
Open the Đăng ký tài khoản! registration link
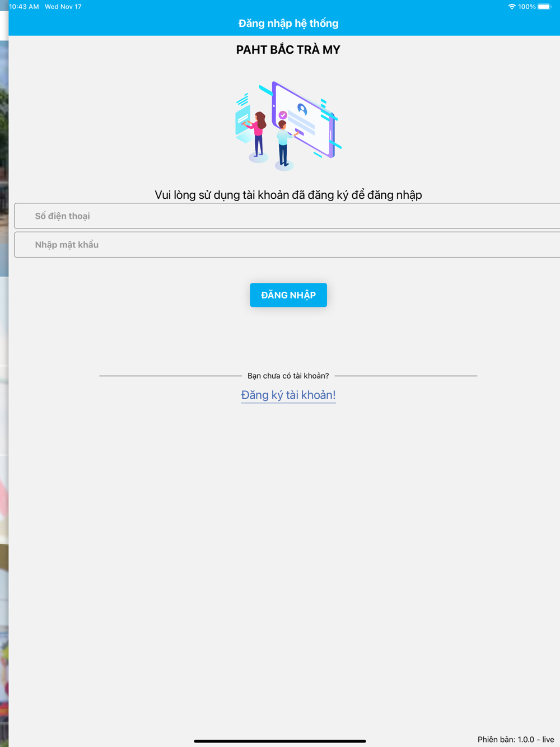288,395
